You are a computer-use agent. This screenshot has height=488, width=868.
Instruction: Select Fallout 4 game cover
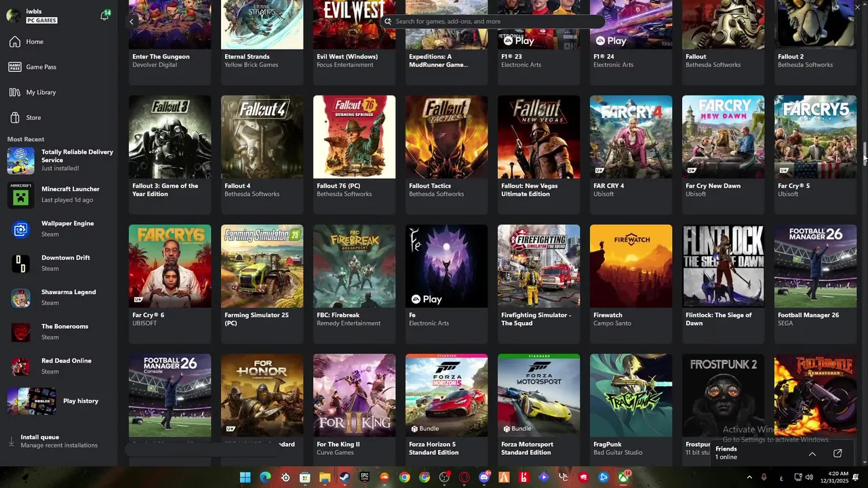pos(262,137)
